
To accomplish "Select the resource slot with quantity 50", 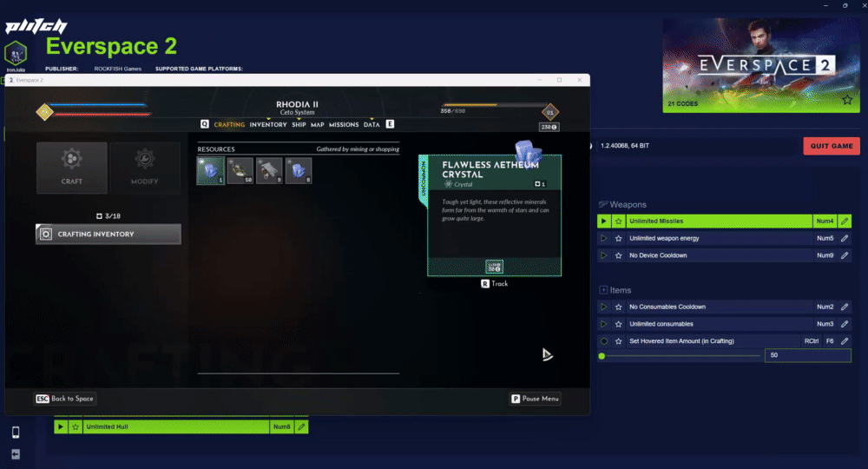I will click(240, 170).
